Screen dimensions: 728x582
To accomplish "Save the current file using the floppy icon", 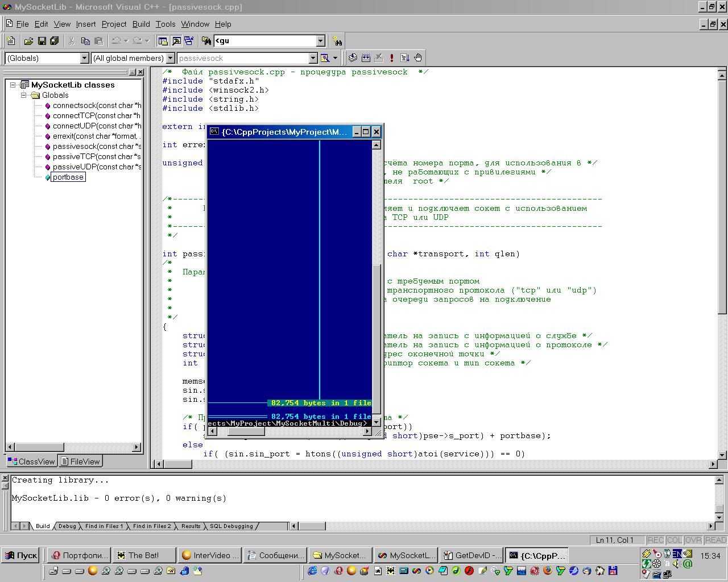I will [42, 41].
